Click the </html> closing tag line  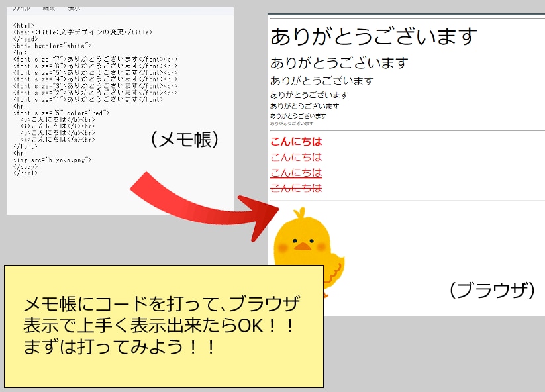click(25, 173)
